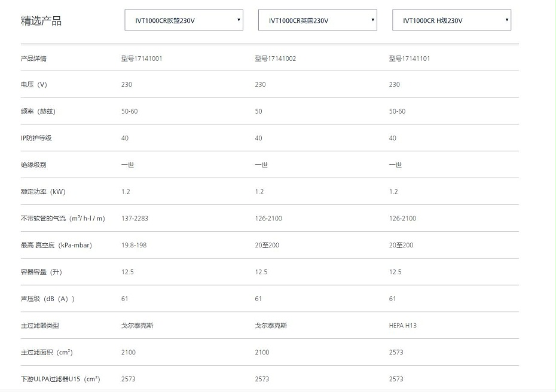Click the 声压级 (dB (A)) label

(x=47, y=299)
